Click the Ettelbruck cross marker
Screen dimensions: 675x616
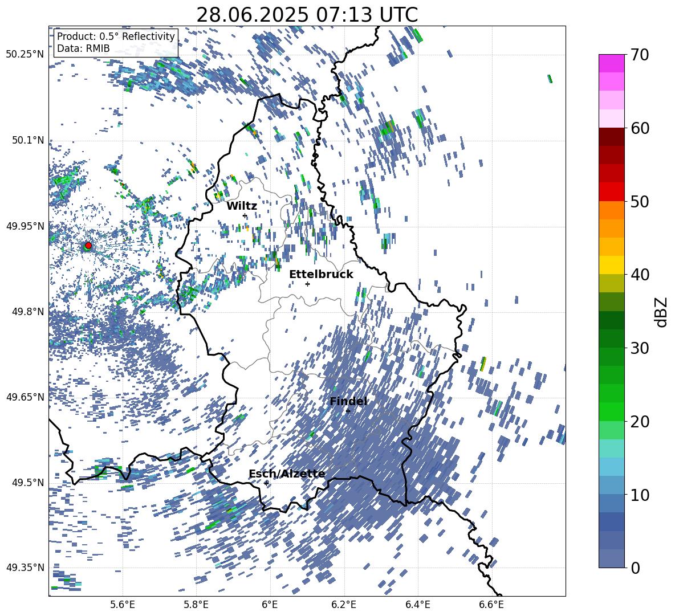pos(307,284)
